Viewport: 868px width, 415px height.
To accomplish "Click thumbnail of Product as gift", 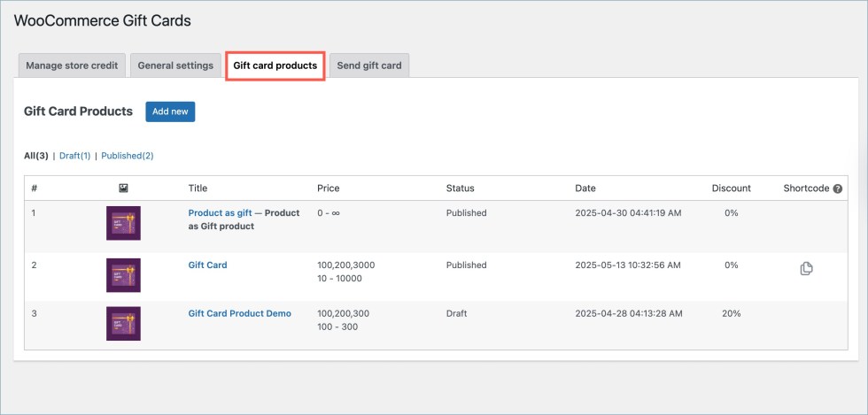I will pos(123,223).
